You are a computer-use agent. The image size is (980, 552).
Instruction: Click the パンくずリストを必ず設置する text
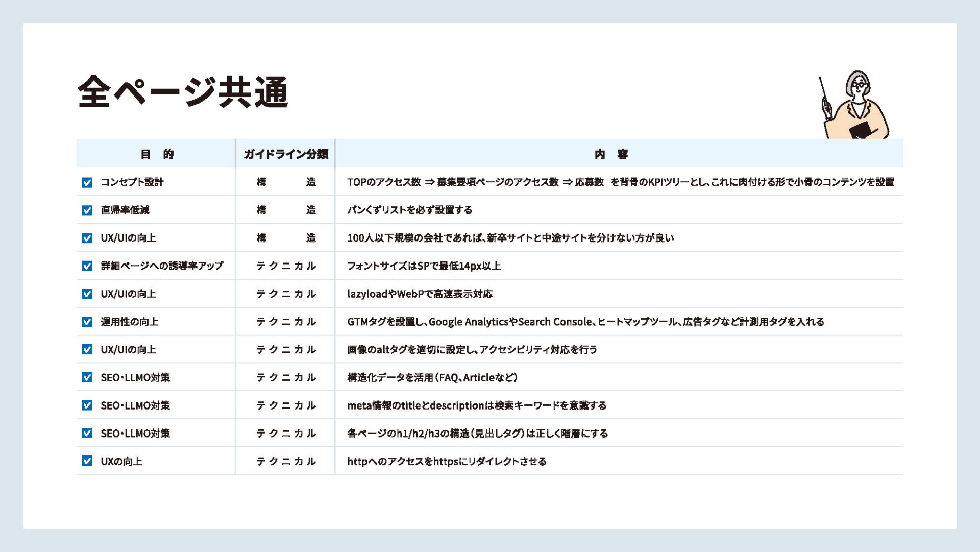[409, 210]
